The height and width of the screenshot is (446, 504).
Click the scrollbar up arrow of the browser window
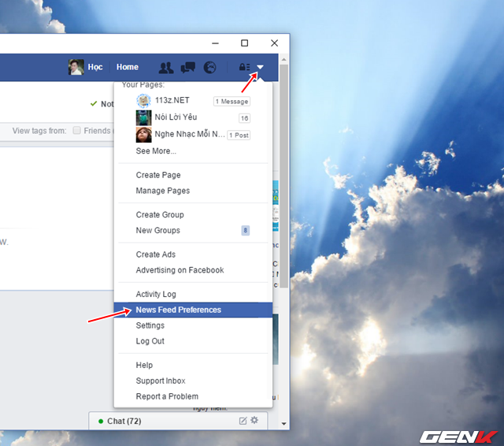(x=283, y=59)
